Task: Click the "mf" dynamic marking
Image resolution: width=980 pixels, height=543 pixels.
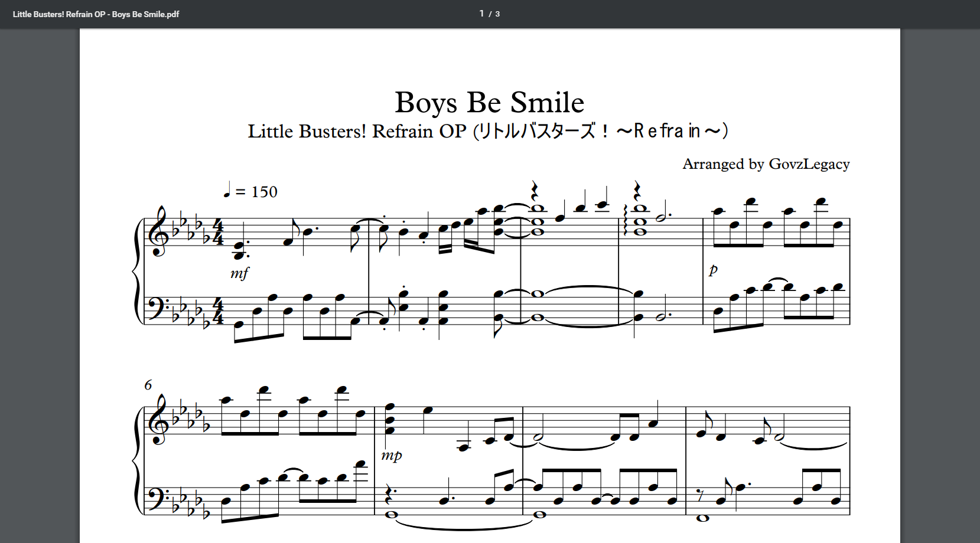Action: [x=240, y=273]
